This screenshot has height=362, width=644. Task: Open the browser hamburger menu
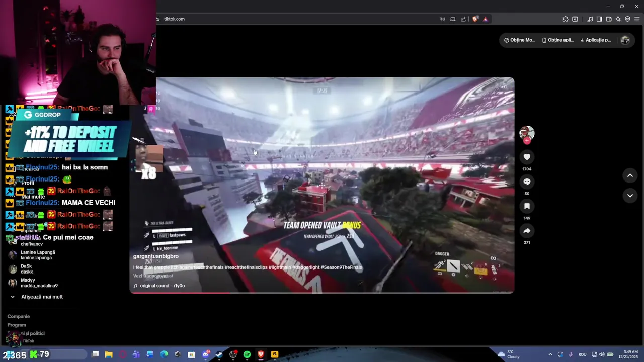tap(637, 19)
